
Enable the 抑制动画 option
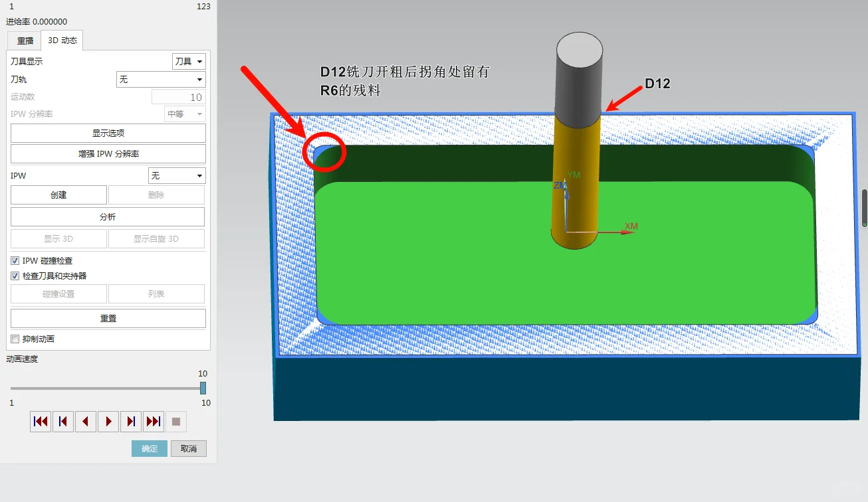[x=15, y=339]
